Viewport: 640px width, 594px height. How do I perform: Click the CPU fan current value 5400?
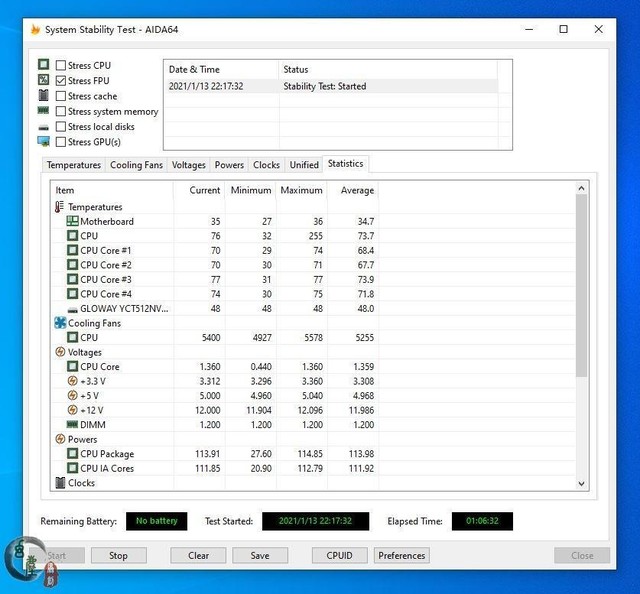(x=211, y=338)
